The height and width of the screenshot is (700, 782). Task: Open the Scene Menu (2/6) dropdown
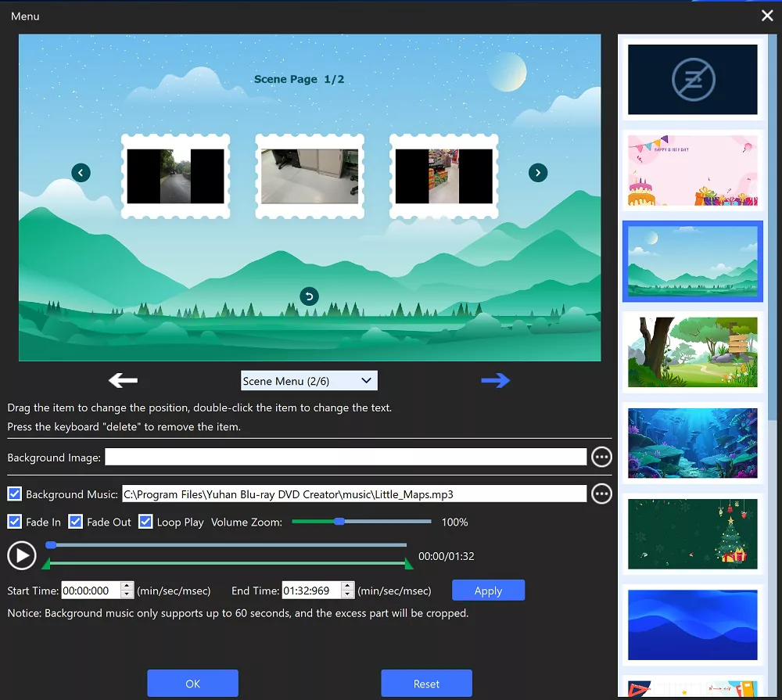tap(309, 381)
